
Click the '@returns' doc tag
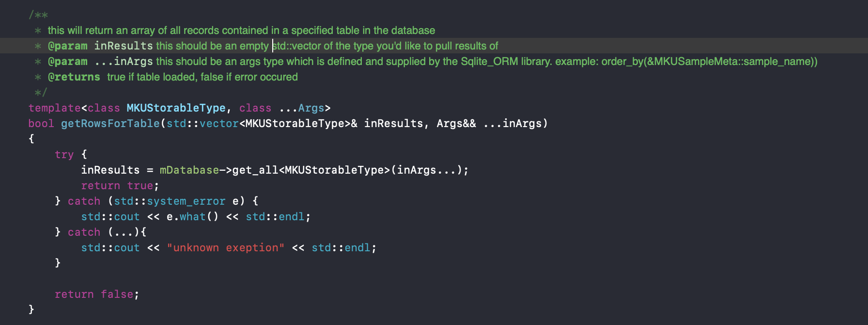[74, 77]
